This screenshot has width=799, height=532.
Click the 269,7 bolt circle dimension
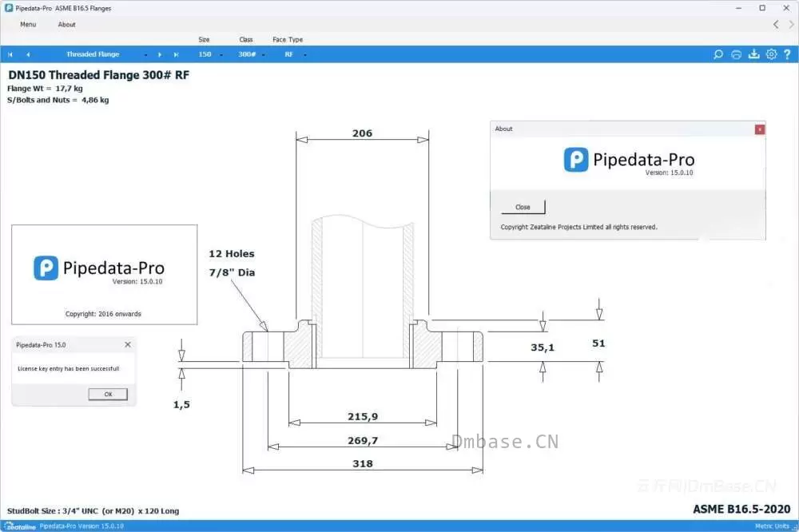363,440
